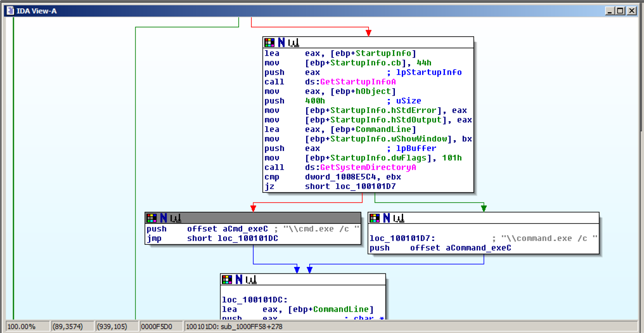
Task: Click the 'jz short loc_100101D7' jump
Action: point(331,186)
